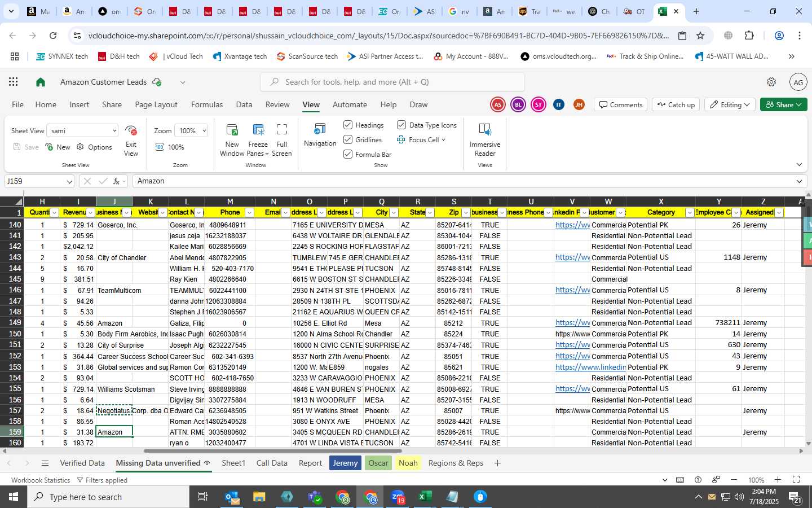Open the all sheets list icon
This screenshot has width=812, height=508.
coord(45,463)
